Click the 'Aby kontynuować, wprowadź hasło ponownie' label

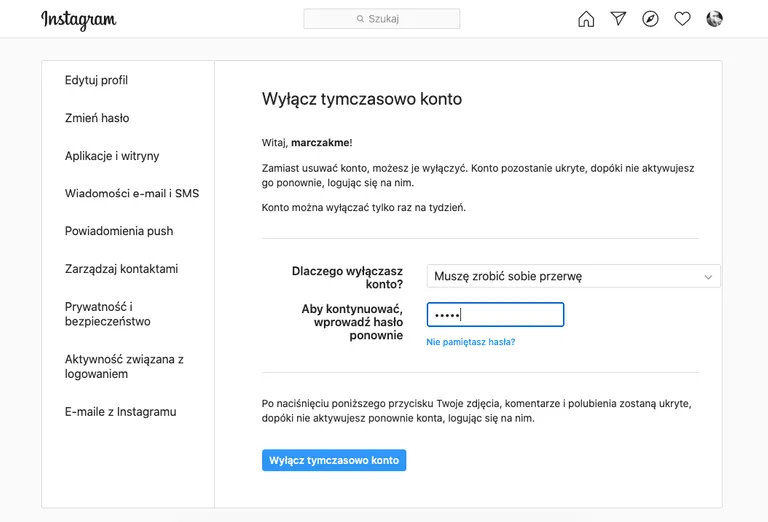[x=352, y=322]
